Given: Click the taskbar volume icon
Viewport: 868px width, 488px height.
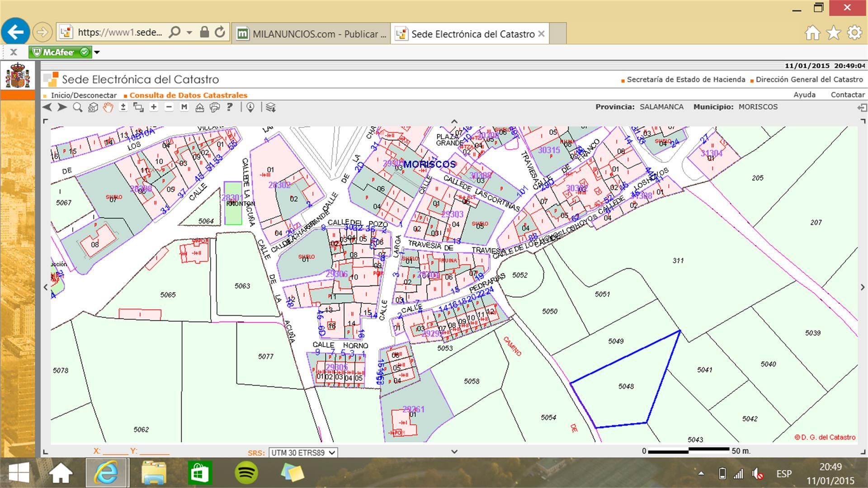Looking at the screenshot, I should 758,474.
